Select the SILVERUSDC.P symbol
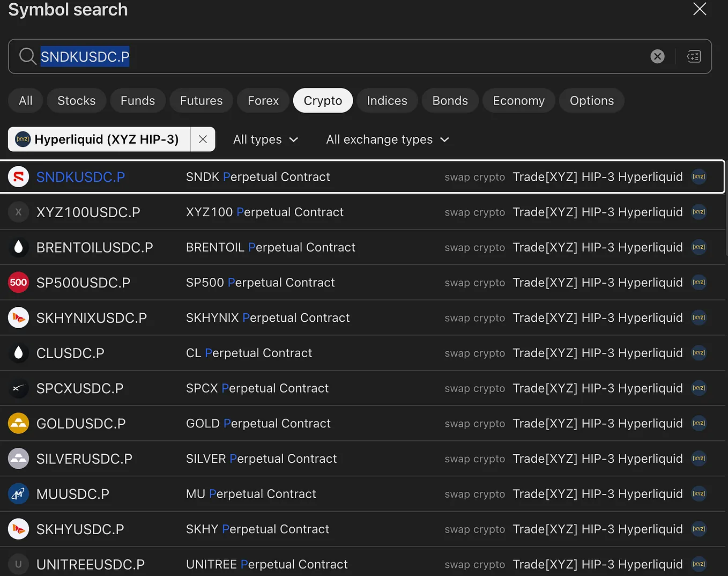The image size is (728, 576). (363, 459)
